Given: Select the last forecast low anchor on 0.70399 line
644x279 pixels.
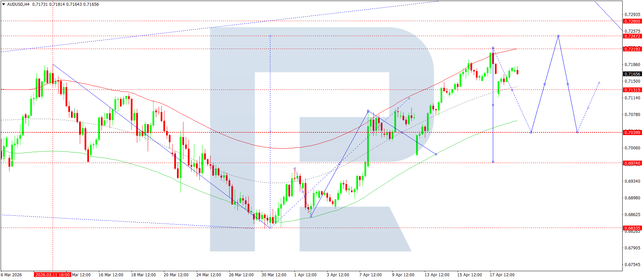Looking at the screenshot, I should click(577, 132).
